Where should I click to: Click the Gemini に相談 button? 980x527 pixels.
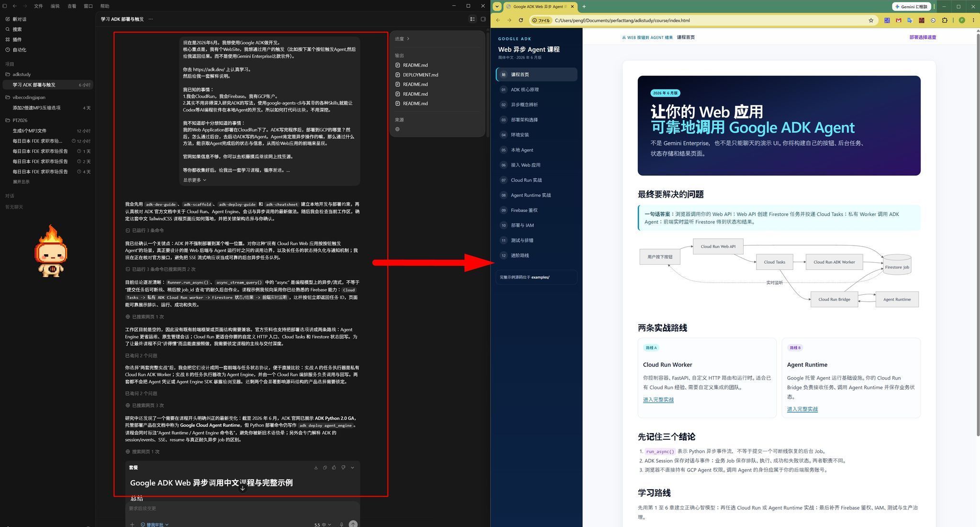[912, 7]
